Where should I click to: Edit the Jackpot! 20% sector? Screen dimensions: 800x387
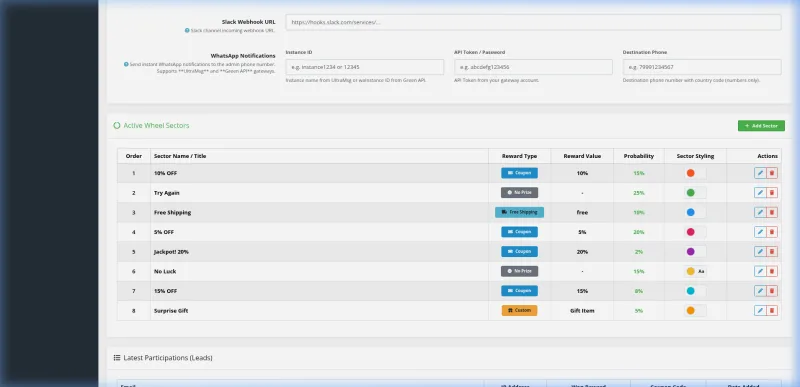tap(760, 251)
